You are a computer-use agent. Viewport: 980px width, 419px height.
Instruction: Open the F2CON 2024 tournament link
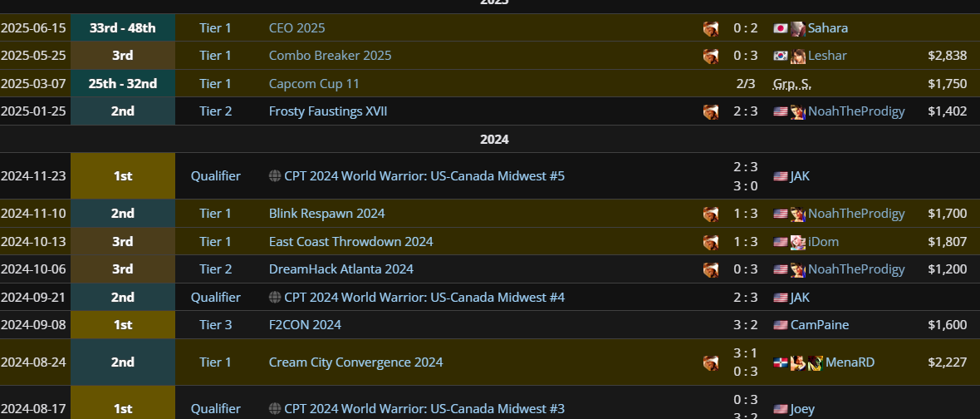pos(305,325)
